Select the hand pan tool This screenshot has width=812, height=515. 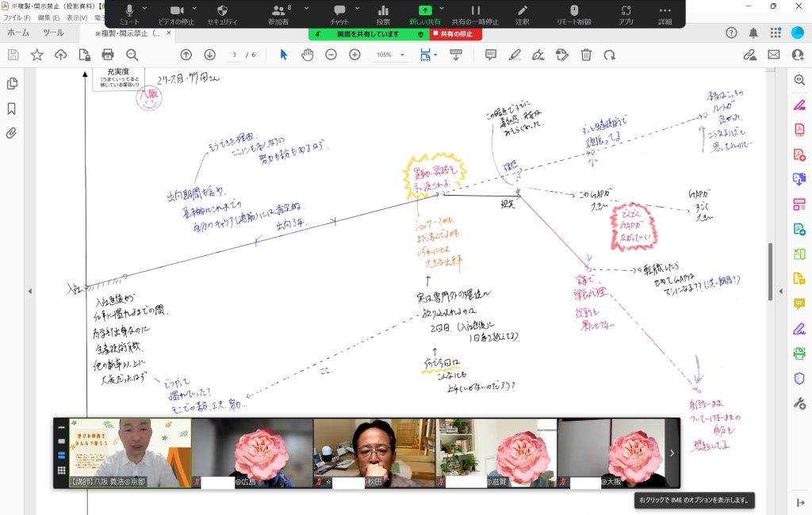[308, 55]
